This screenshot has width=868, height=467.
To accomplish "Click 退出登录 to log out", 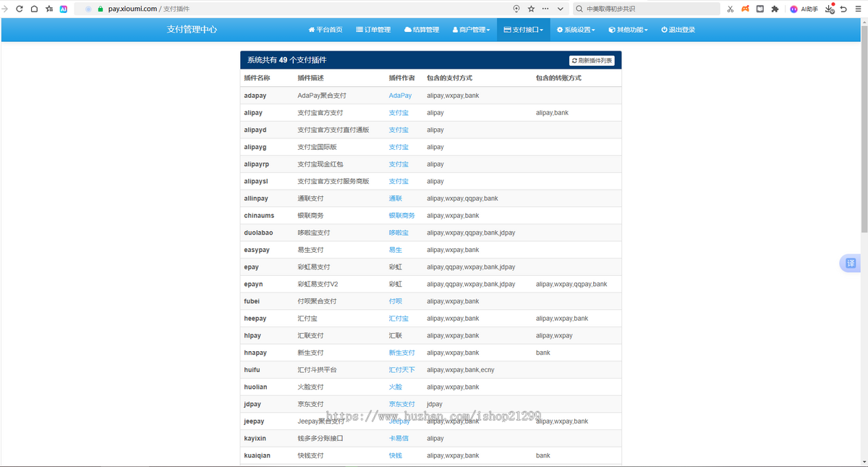I will pyautogui.click(x=678, y=30).
